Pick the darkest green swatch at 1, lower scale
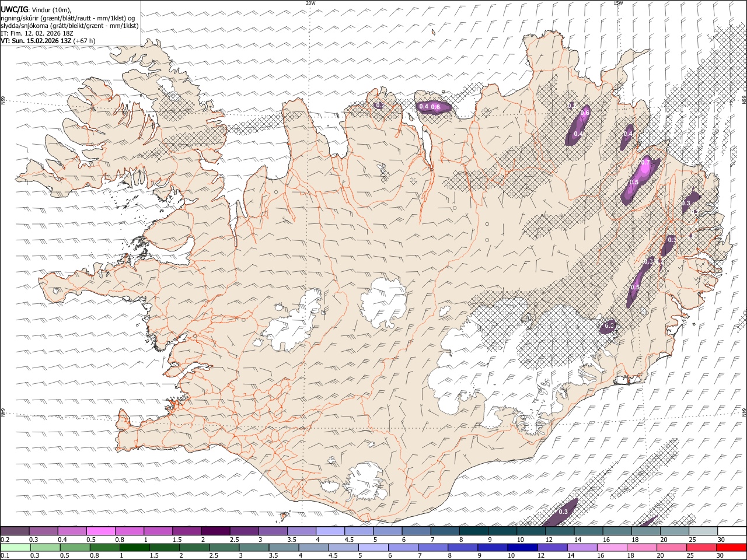The height and width of the screenshot is (560, 747). [x=134, y=547]
